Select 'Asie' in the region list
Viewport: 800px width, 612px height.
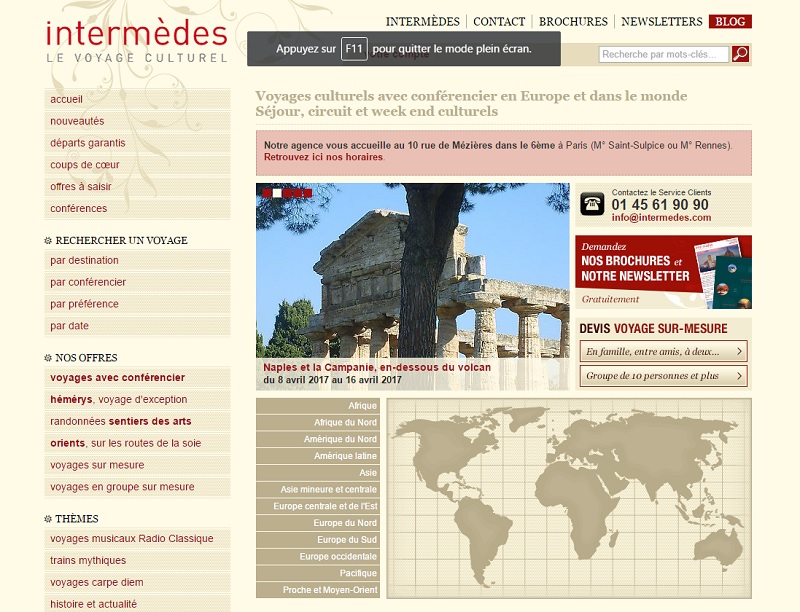pos(367,473)
